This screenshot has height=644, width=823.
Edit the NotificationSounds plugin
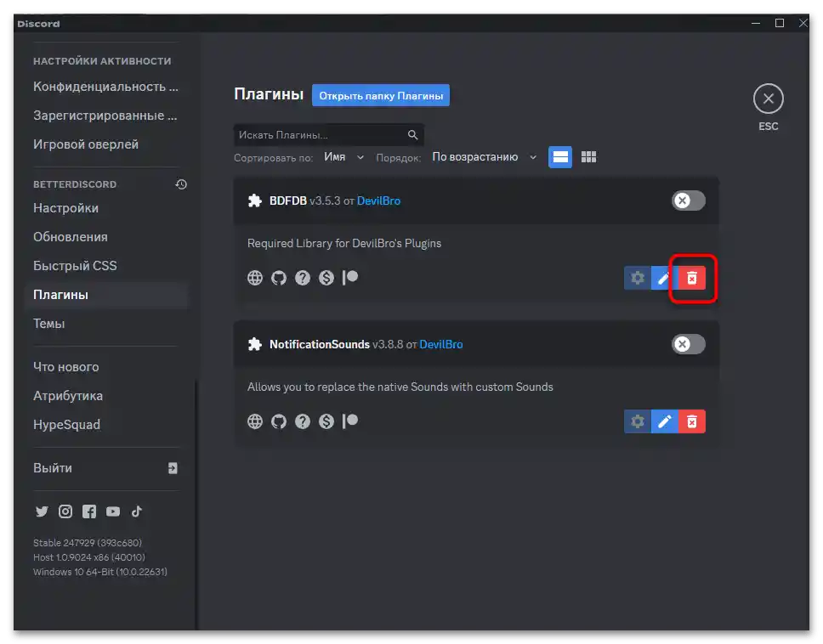(665, 421)
